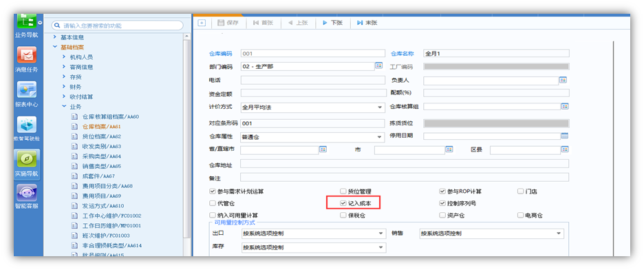Click the function search input box
The height and width of the screenshot is (270, 644).
click(117, 25)
